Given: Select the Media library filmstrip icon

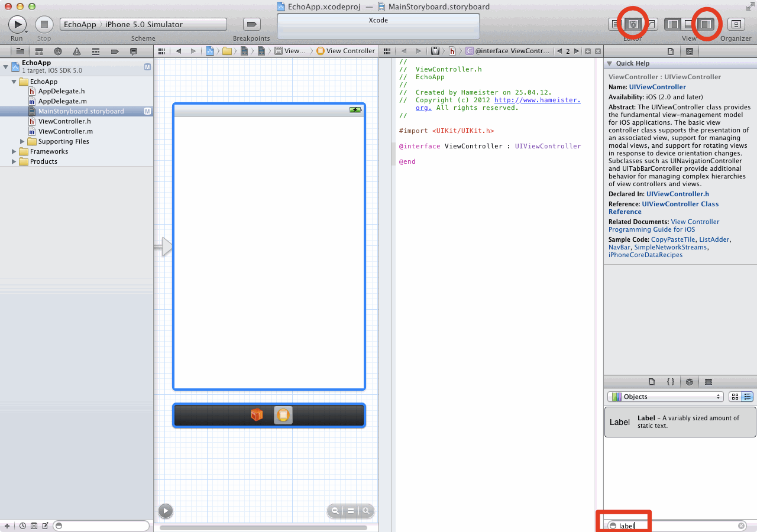Looking at the screenshot, I should (709, 382).
